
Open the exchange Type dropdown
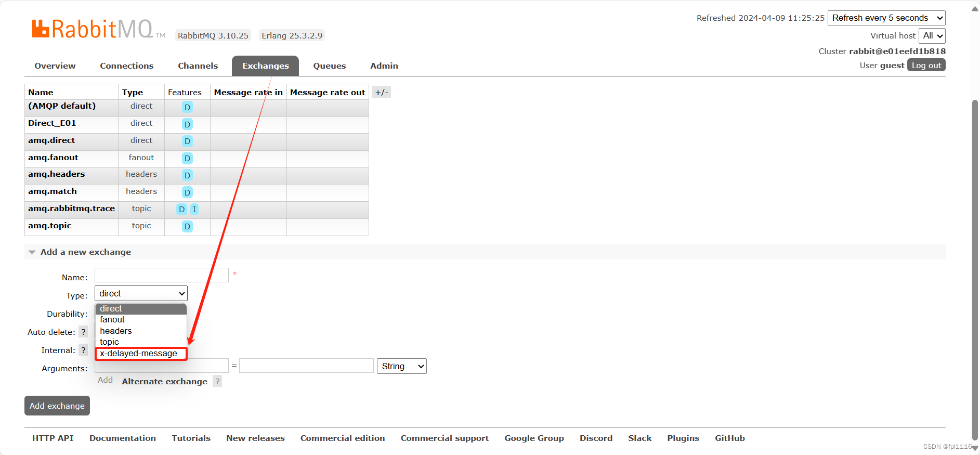click(141, 293)
